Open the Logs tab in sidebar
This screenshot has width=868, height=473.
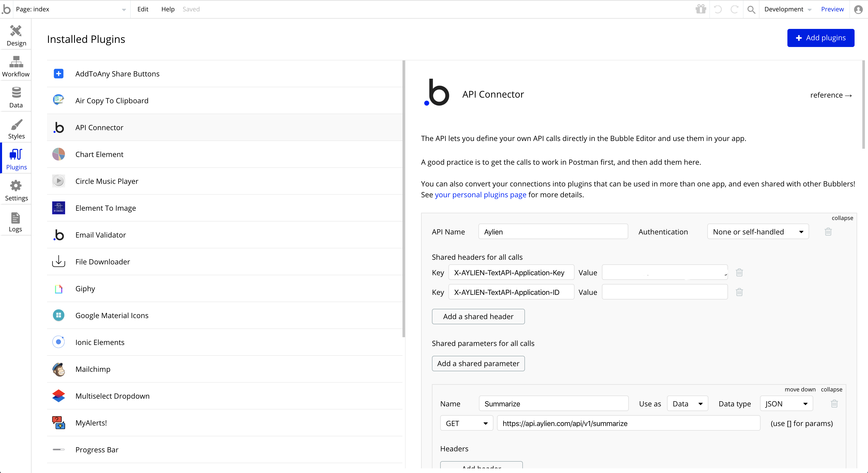tap(16, 221)
